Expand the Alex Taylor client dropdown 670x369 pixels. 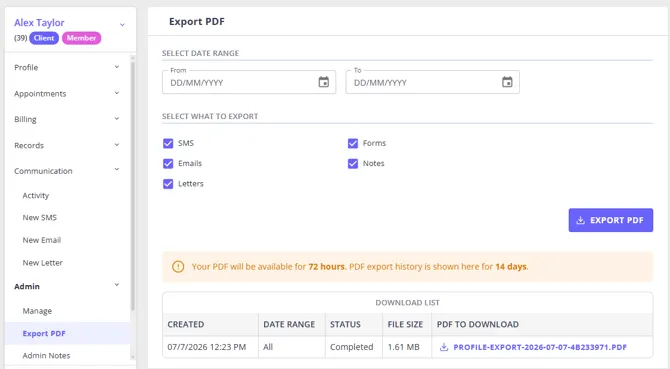point(122,25)
